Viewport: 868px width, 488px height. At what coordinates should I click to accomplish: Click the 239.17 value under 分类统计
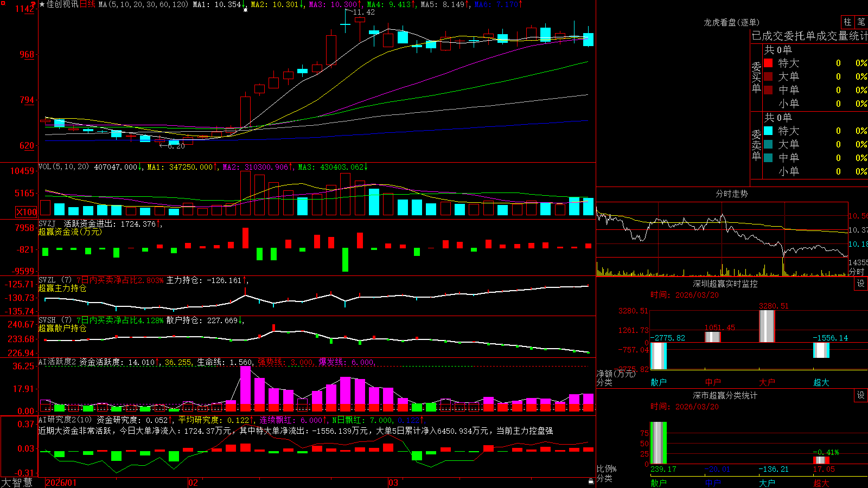pyautogui.click(x=663, y=469)
